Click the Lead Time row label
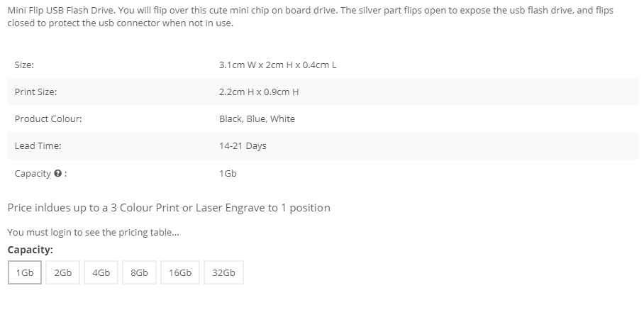The width and height of the screenshot is (644, 315). click(x=38, y=146)
